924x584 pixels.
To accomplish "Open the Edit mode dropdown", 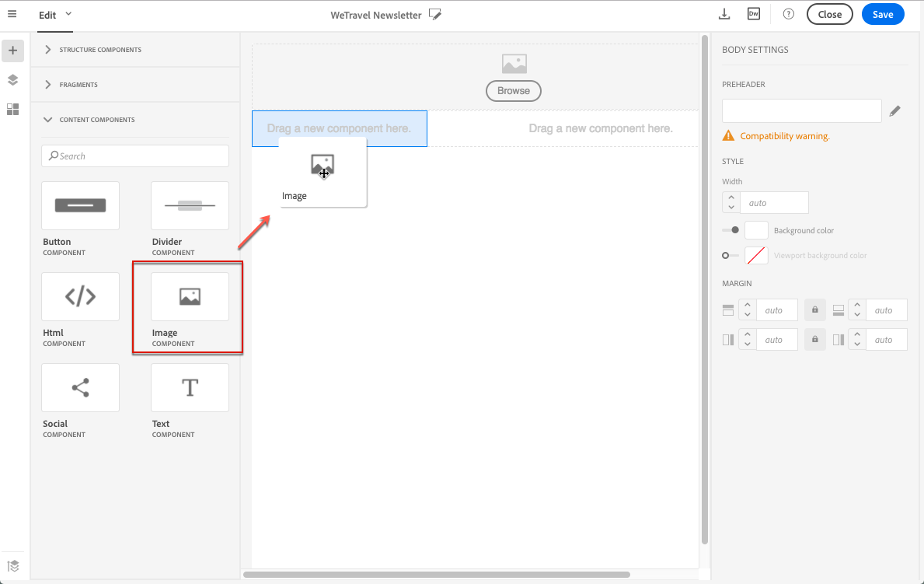I will [x=55, y=15].
